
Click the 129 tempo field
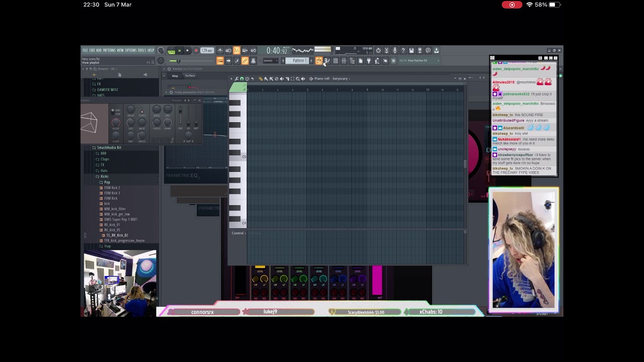[207, 50]
